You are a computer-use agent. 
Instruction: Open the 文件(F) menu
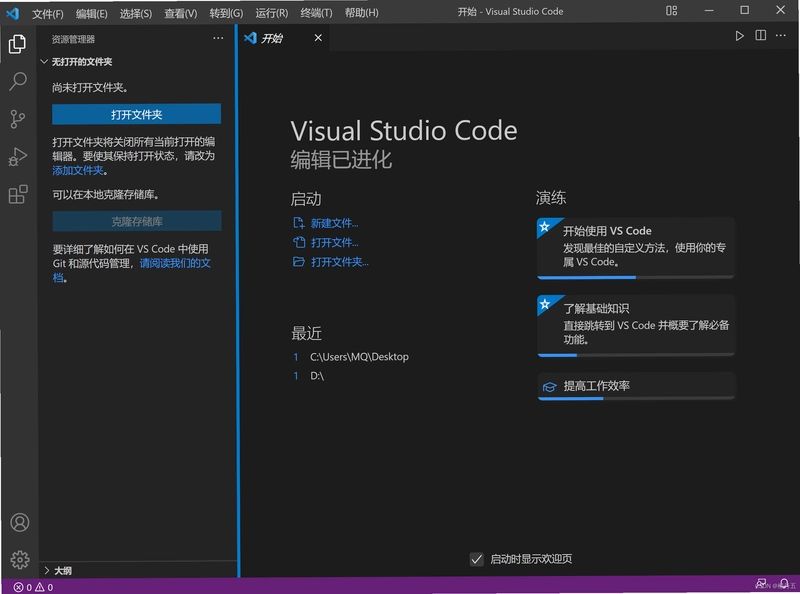click(x=48, y=13)
